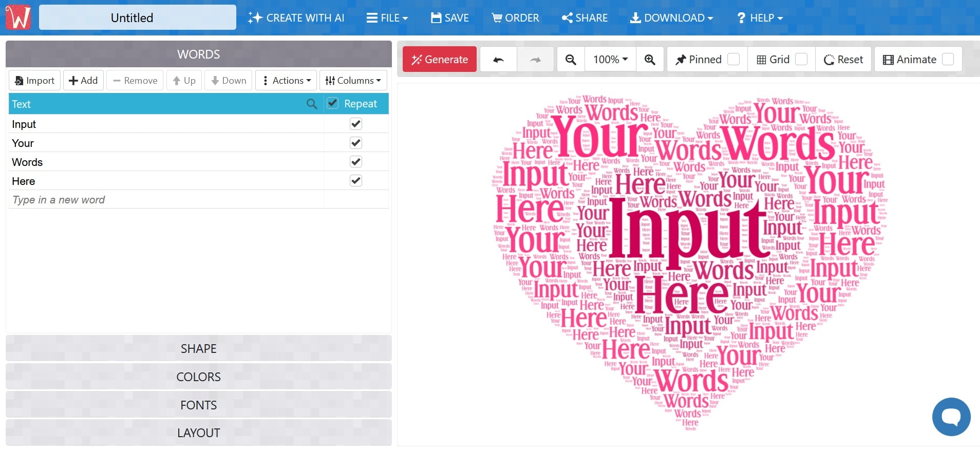Screen dimensions: 980x450
Task: Open the File menu
Action: [x=387, y=18]
